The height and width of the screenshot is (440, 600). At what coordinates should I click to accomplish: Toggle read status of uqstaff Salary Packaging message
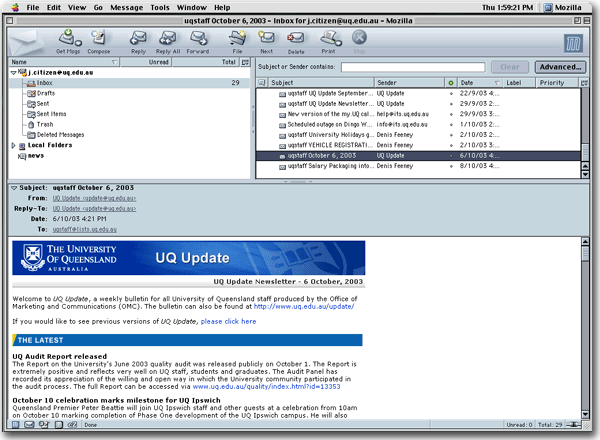pos(451,167)
